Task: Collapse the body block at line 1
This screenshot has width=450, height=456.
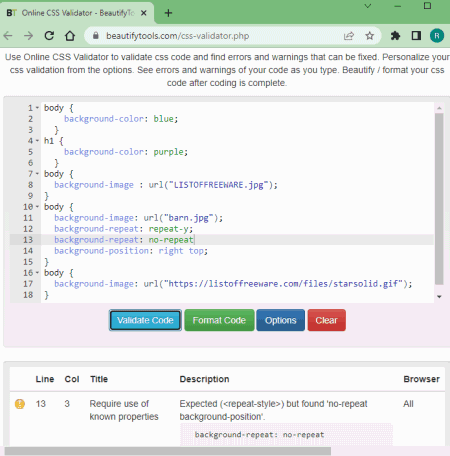Action: point(37,108)
